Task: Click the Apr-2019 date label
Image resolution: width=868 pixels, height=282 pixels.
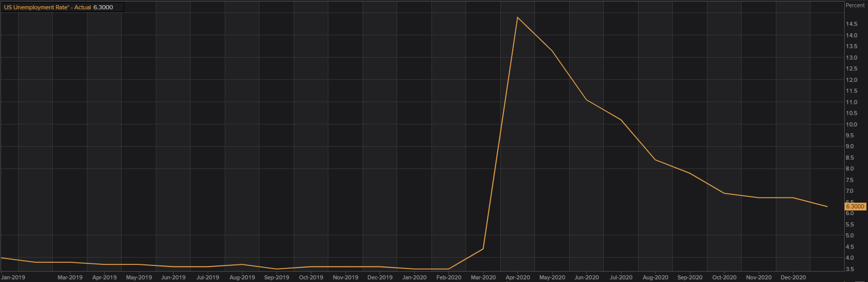Action: pos(104,277)
